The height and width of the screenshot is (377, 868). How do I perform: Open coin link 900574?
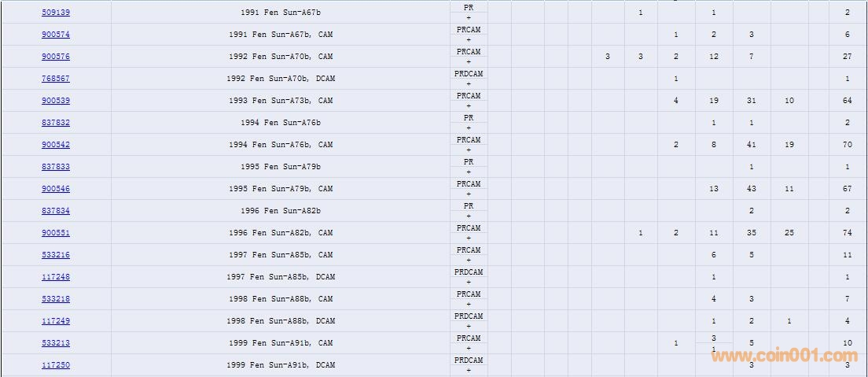click(55, 35)
